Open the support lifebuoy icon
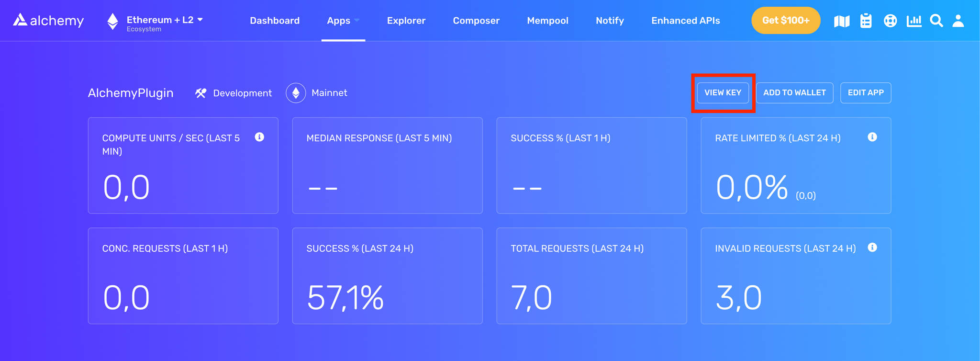980x361 pixels. (890, 21)
